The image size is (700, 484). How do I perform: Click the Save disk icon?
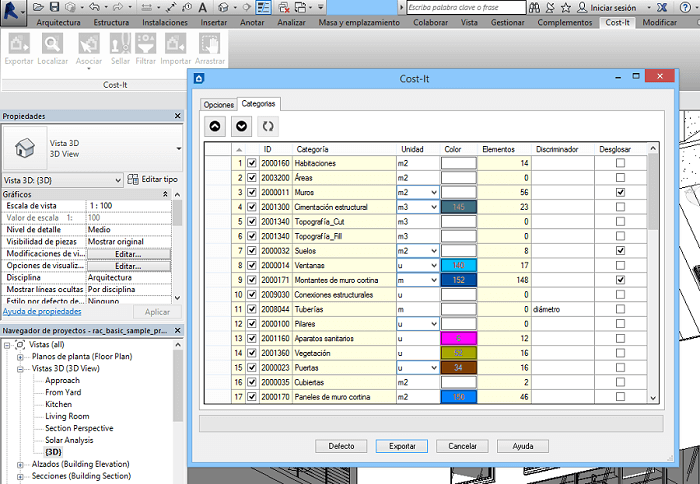coord(54,7)
